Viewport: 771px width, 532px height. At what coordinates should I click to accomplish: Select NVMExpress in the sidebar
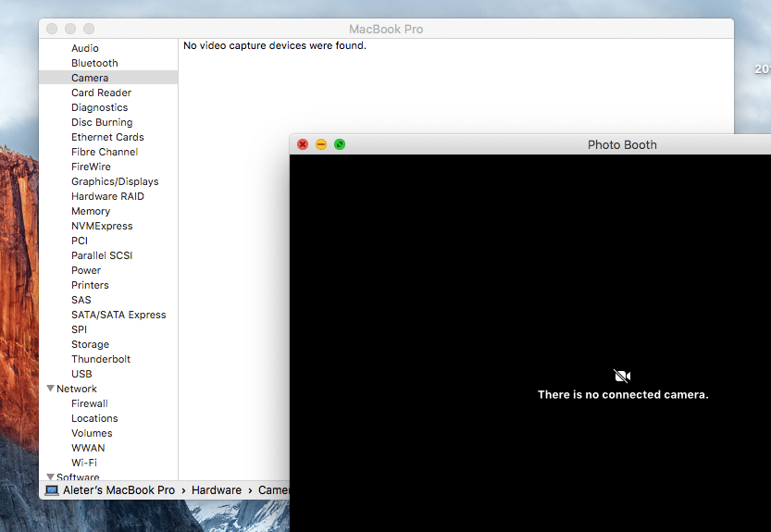point(102,226)
